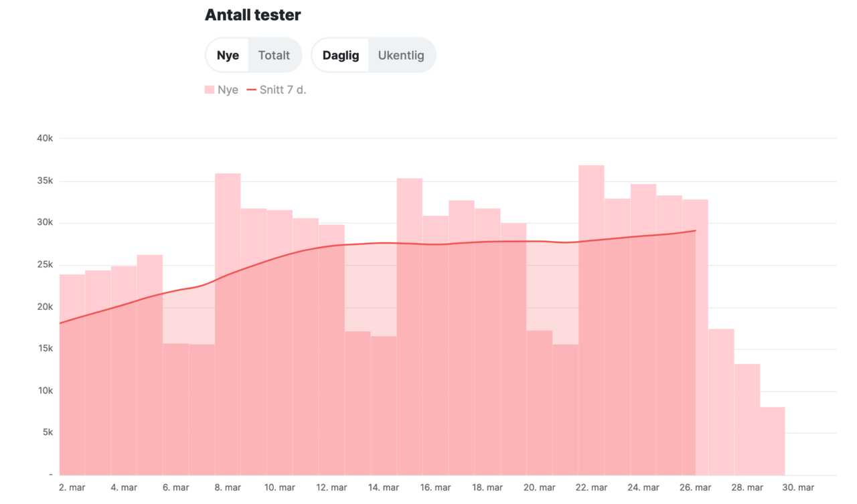Screen dimensions: 857x504
Task: Toggle the Snitt 7 d. legend series
Action: (x=283, y=90)
